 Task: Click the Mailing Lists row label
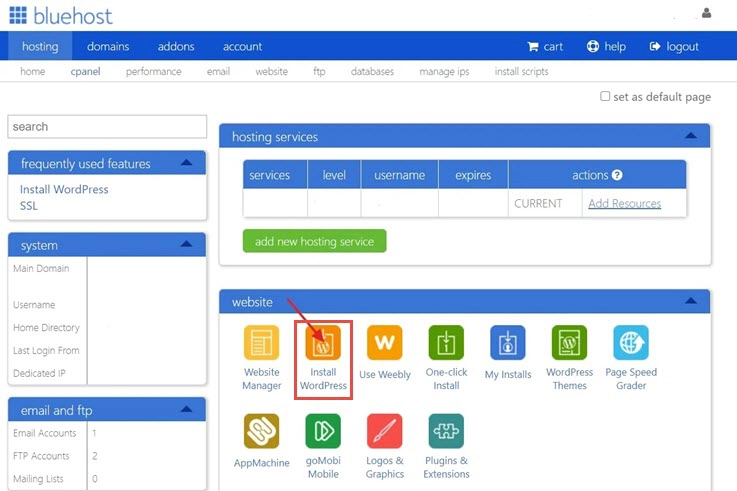(38, 479)
